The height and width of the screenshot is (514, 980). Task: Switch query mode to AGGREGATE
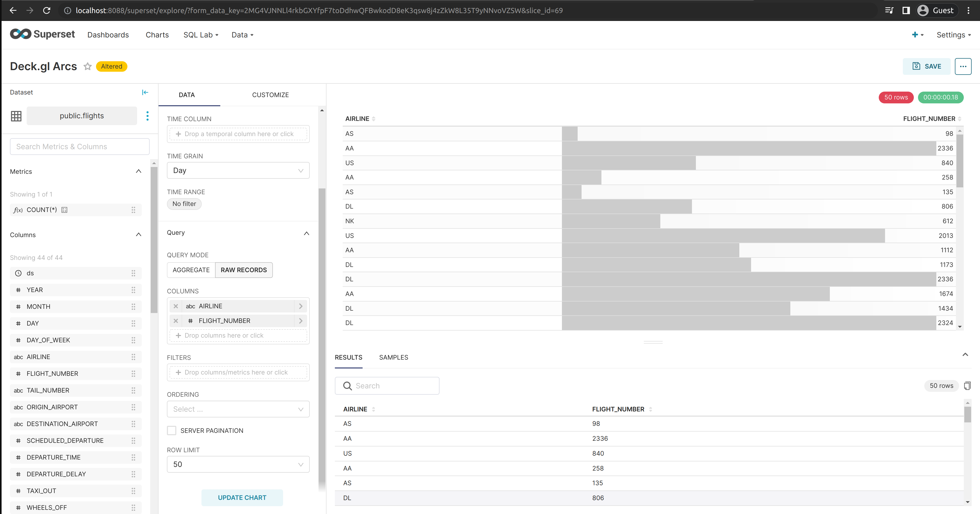click(191, 270)
